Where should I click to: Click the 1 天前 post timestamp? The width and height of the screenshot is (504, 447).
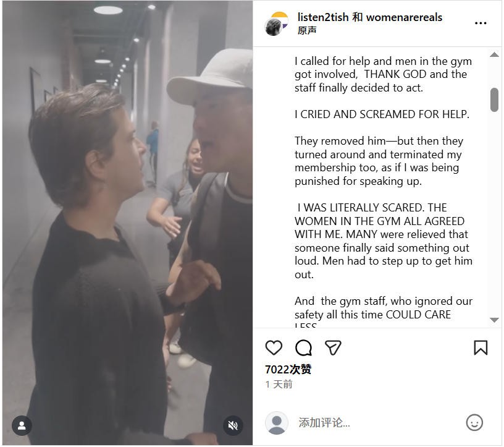pyautogui.click(x=279, y=385)
